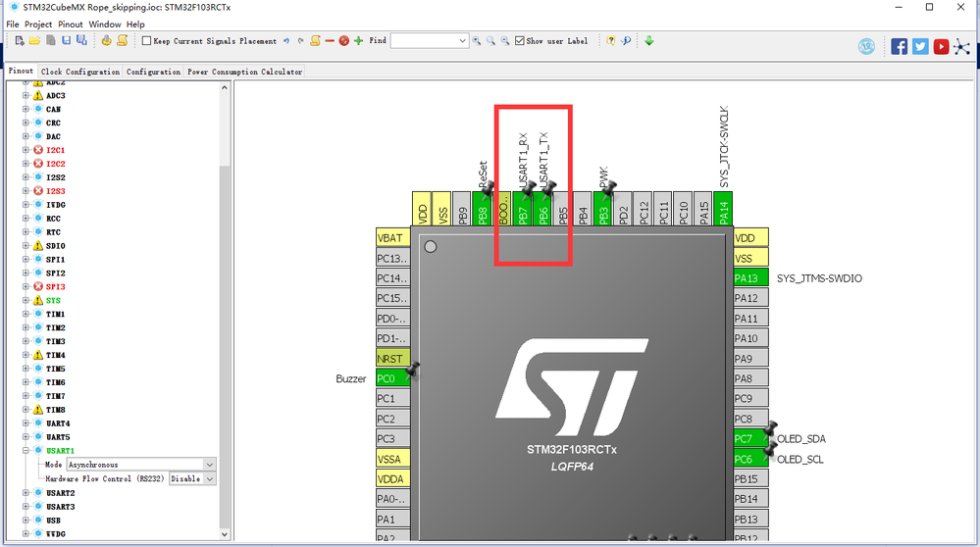Click pin PA13 on the chip
The width and height of the screenshot is (980, 547).
(751, 277)
